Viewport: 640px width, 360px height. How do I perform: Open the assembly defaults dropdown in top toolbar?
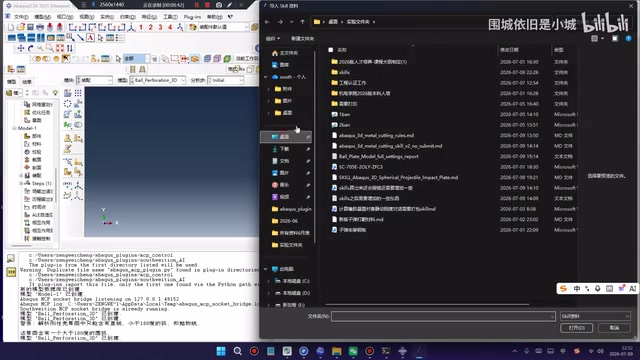point(224,27)
